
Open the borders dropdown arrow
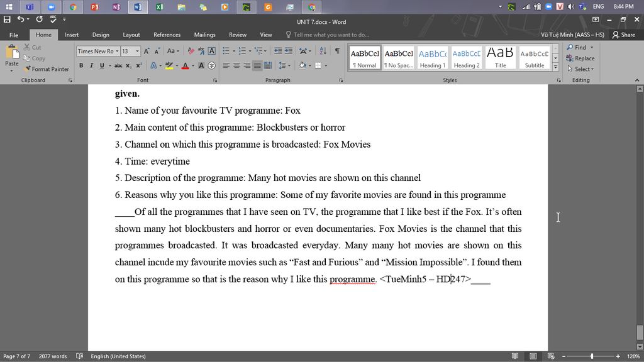(x=326, y=65)
